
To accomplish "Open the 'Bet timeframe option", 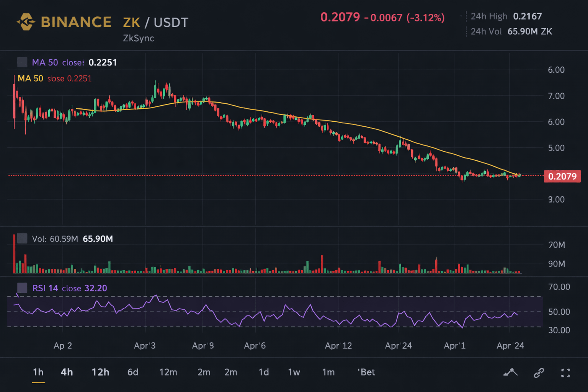I will pos(366,372).
